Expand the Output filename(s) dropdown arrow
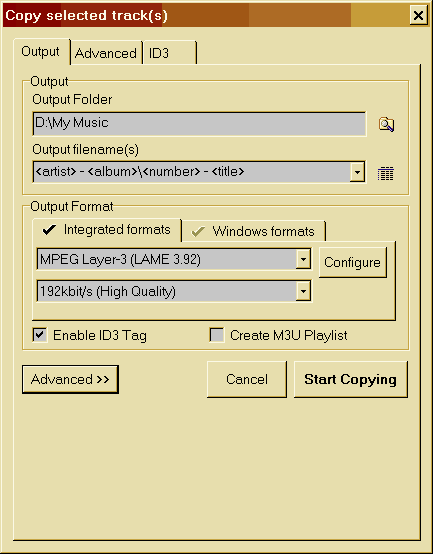 pos(357,172)
